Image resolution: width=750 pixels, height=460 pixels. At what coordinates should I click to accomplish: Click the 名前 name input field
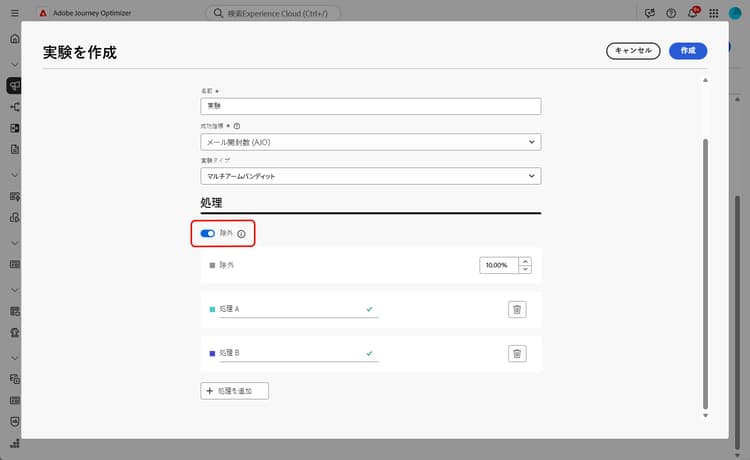[371, 106]
